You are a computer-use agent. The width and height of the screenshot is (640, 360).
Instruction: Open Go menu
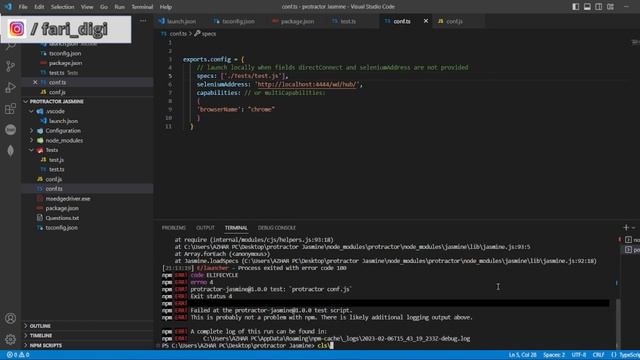click(x=104, y=7)
